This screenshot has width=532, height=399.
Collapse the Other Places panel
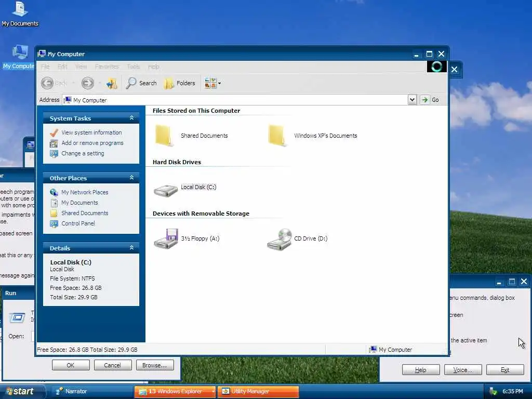131,178
